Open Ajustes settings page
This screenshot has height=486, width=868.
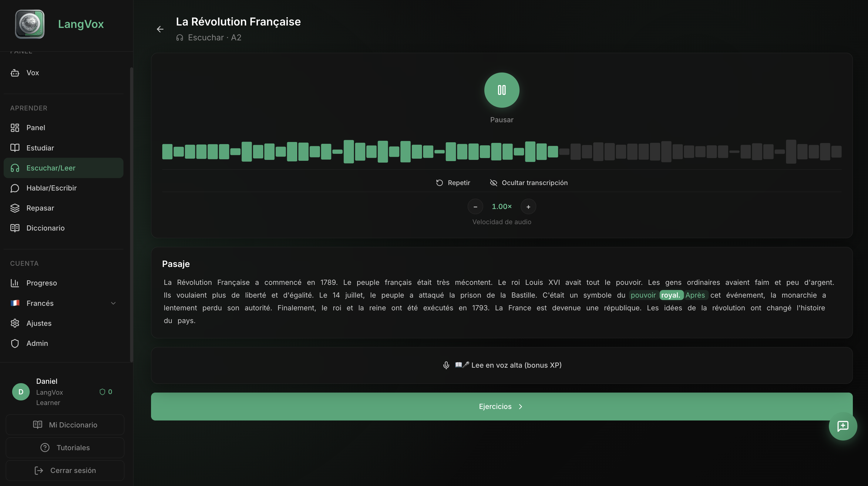[x=63, y=323]
